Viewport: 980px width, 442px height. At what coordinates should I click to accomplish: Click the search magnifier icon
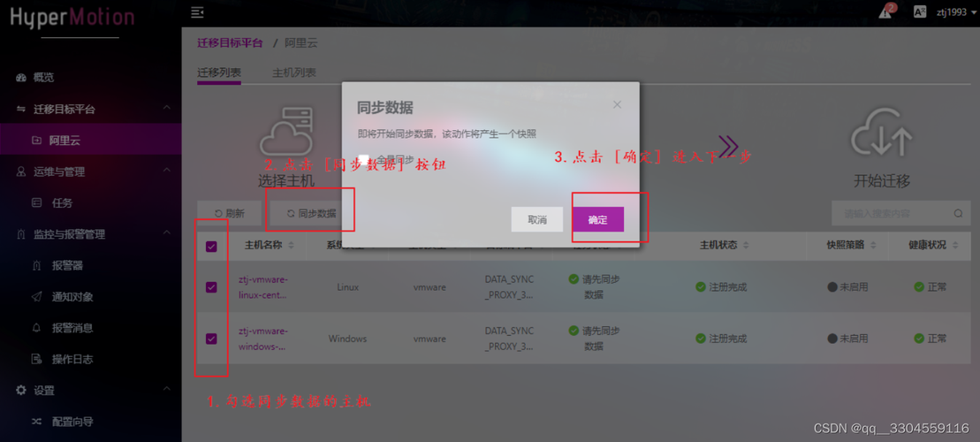[x=958, y=213]
